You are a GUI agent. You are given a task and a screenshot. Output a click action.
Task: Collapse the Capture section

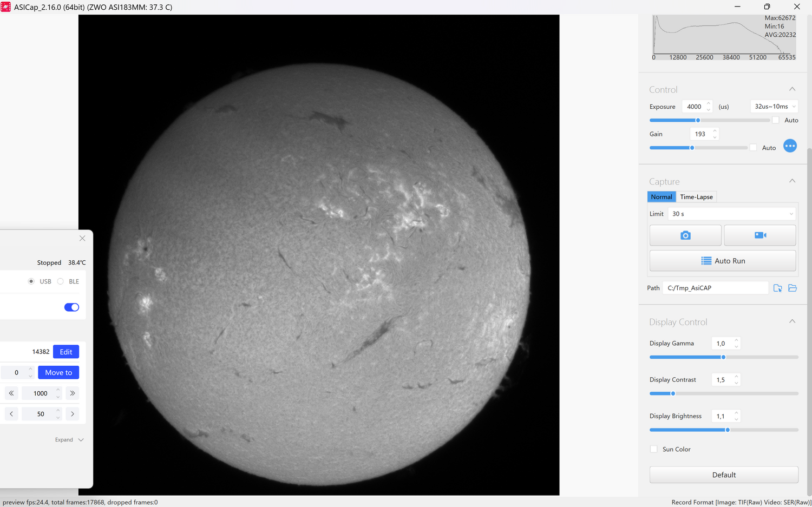coord(792,181)
